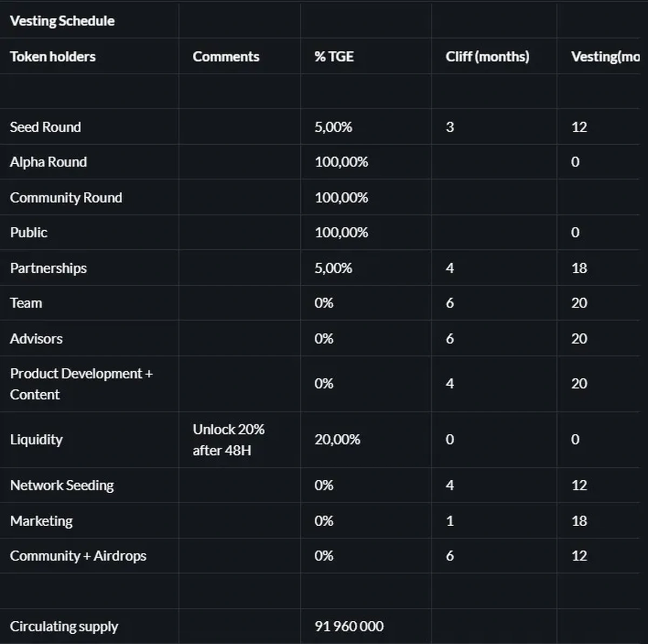Click the Circulating supply label
This screenshot has height=644, width=648.
click(64, 627)
